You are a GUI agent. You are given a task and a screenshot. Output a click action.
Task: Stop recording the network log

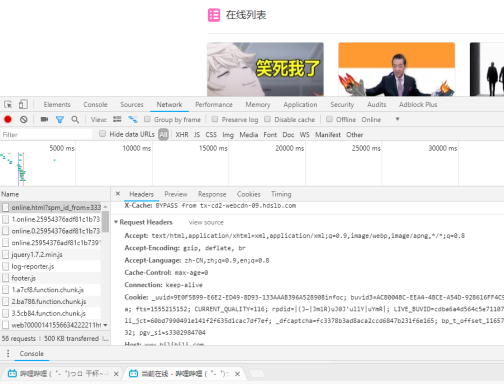[x=8, y=119]
